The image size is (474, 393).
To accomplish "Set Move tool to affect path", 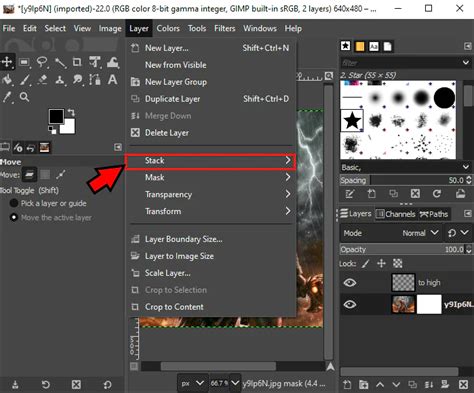I will tap(61, 174).
